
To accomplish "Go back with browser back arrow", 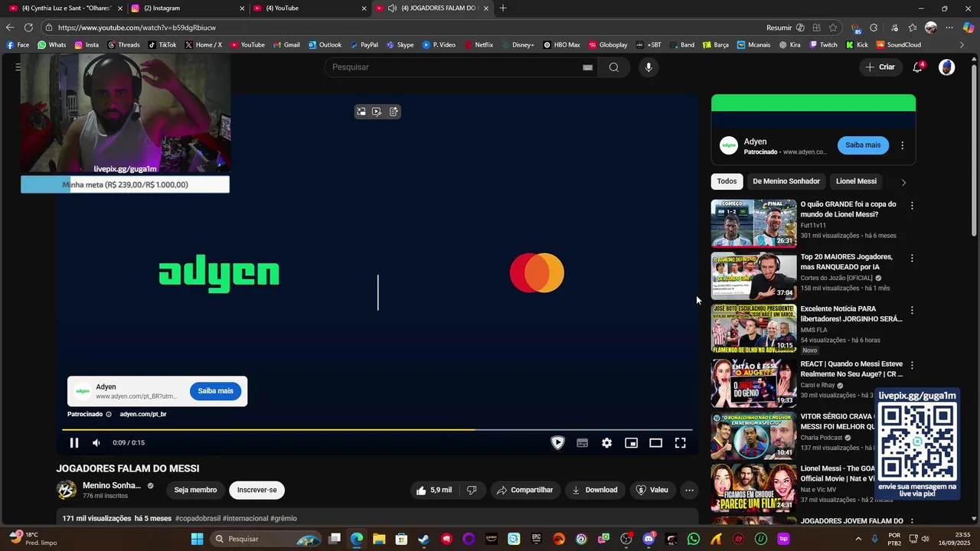I will point(10,28).
